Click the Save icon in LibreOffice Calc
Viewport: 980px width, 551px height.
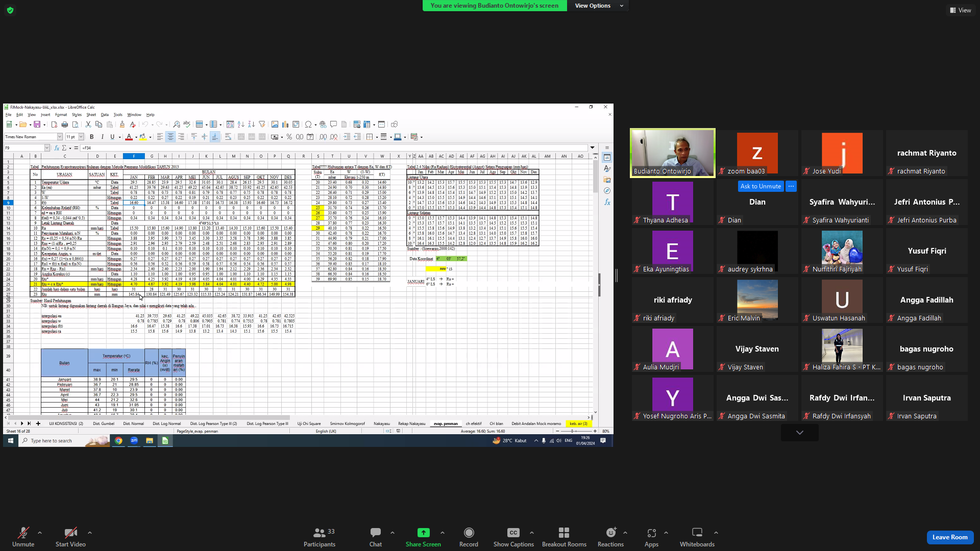(x=37, y=124)
